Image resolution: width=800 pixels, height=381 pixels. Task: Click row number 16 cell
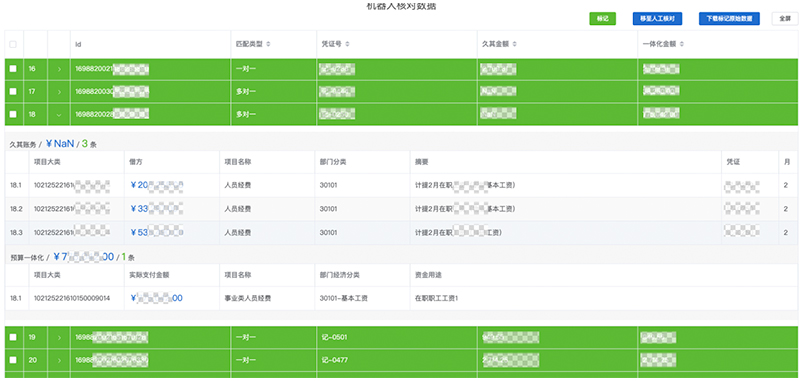click(x=32, y=69)
